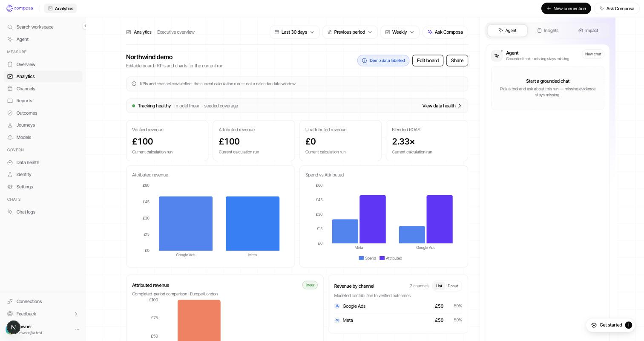Open the Weekly granularity dropdown
The height and width of the screenshot is (341, 644).
pyautogui.click(x=400, y=32)
